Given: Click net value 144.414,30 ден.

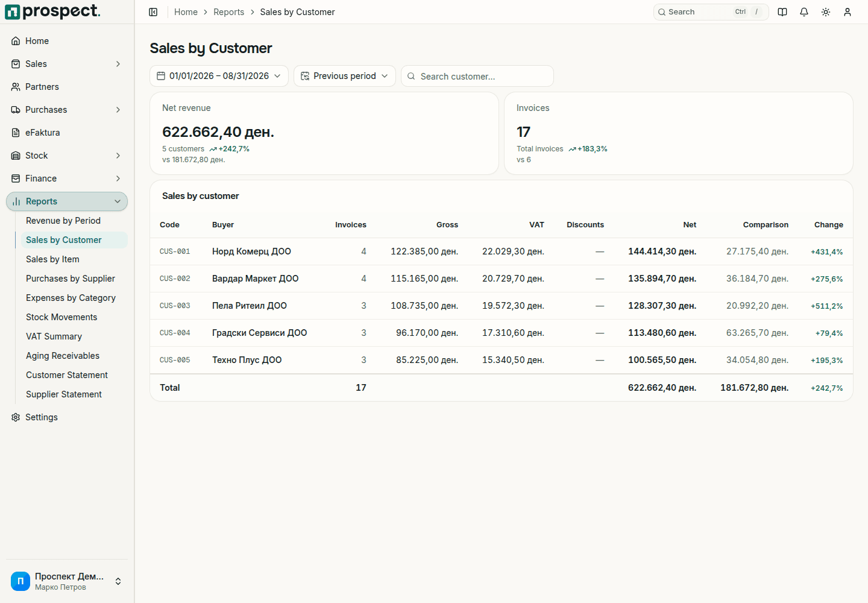Looking at the screenshot, I should click(x=662, y=251).
